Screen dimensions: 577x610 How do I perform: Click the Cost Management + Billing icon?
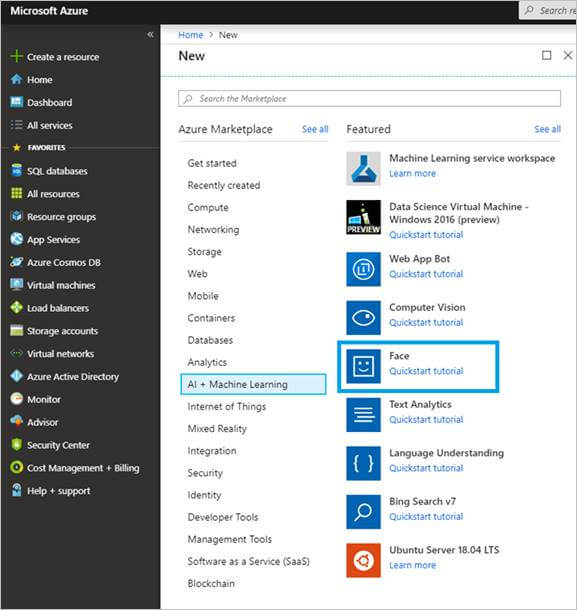[16, 467]
